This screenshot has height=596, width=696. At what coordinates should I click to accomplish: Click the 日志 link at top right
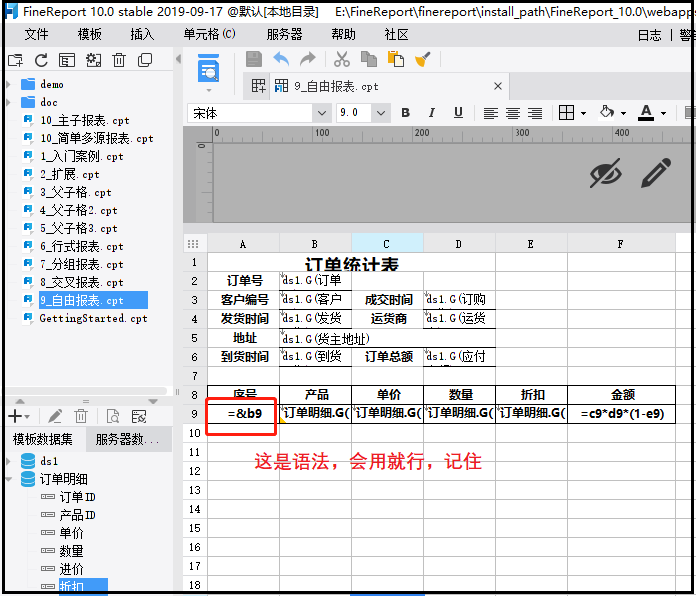click(x=649, y=35)
